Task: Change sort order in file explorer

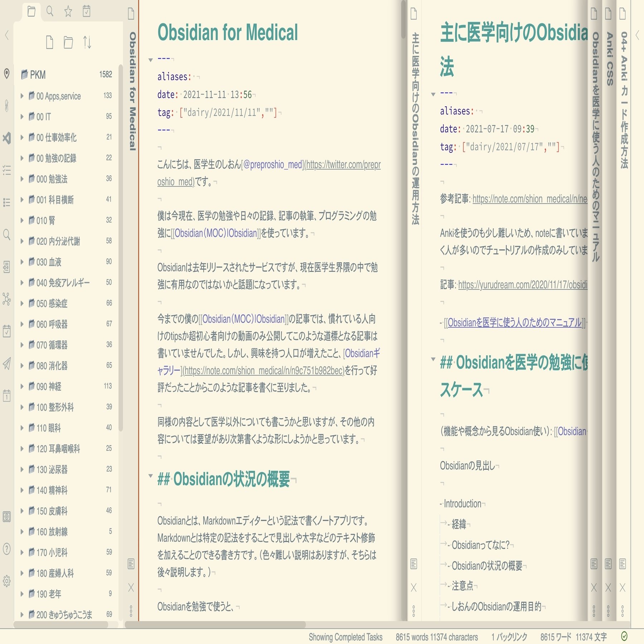Action: (87, 42)
